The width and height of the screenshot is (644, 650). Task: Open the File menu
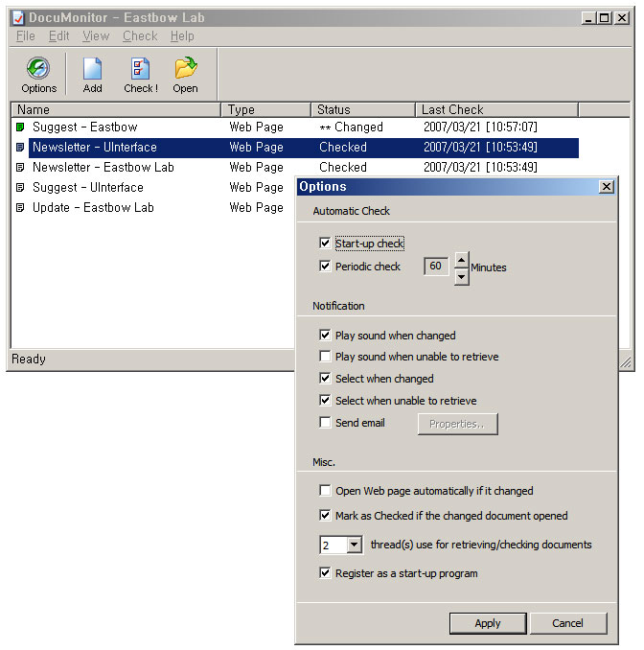click(x=26, y=36)
